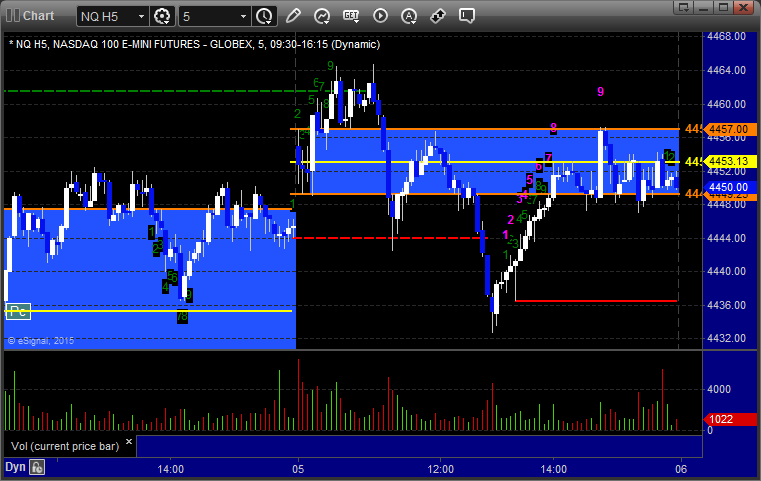Minimize the chart window
The width and height of the screenshot is (761, 481).
tap(704, 7)
